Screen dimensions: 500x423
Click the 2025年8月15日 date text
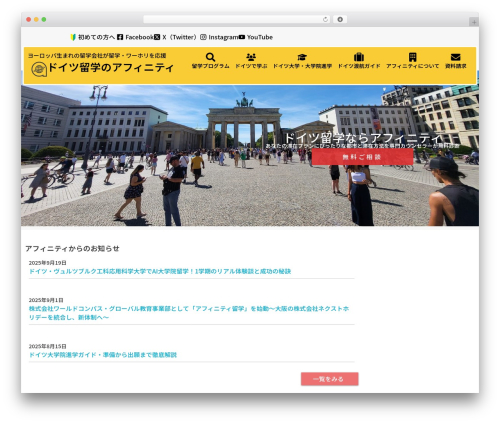[x=47, y=346]
